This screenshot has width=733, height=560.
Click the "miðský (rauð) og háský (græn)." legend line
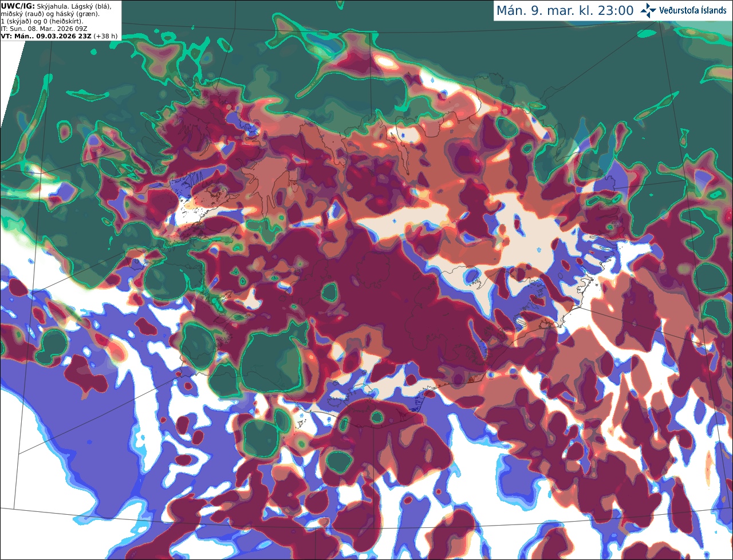click(50, 14)
